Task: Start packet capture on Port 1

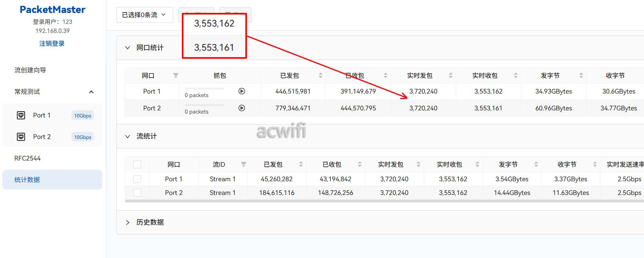Action: click(242, 91)
